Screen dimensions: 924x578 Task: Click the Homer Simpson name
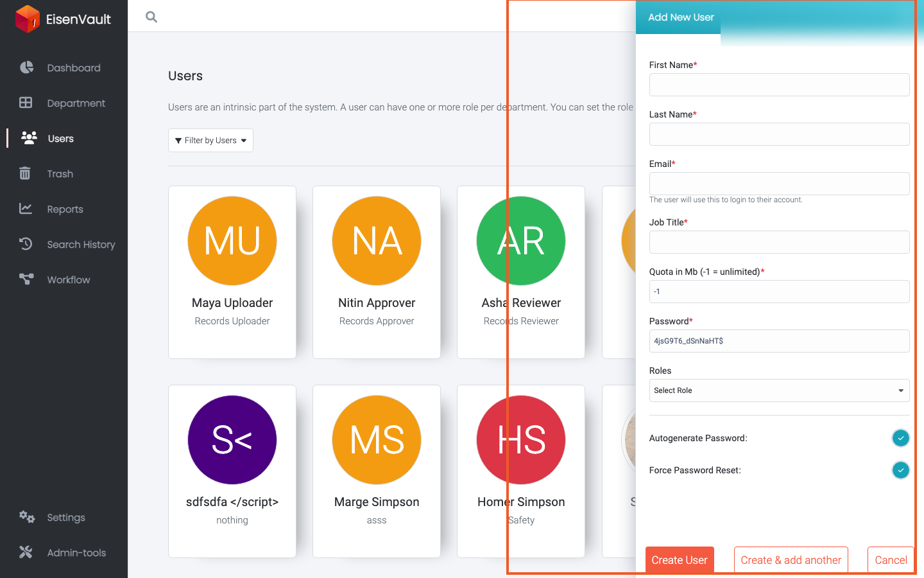521,502
